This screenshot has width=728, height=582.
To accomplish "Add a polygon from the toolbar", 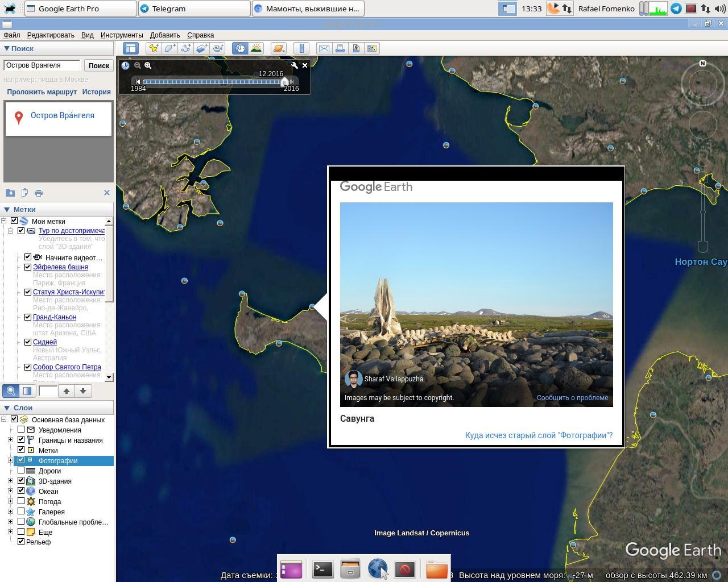I will click(x=169, y=48).
